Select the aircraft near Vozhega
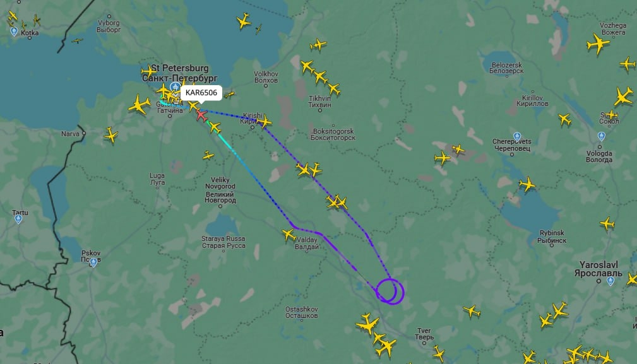The width and height of the screenshot is (637, 364). (x=598, y=44)
